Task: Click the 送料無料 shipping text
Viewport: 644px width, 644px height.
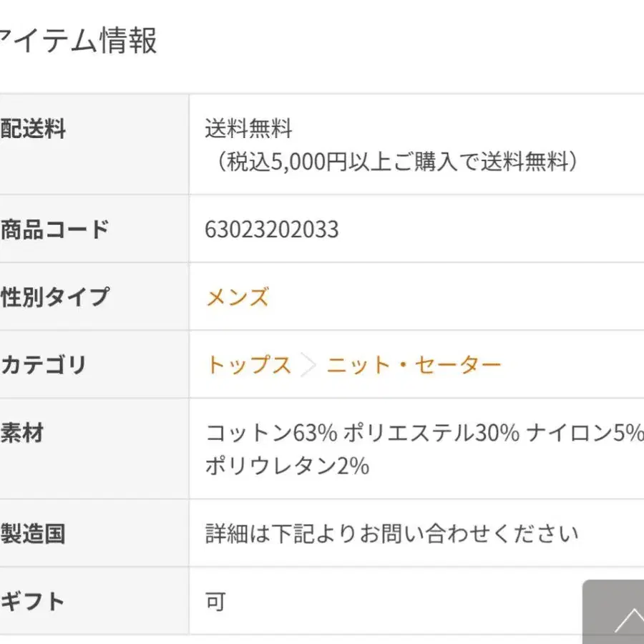Action: [x=249, y=128]
